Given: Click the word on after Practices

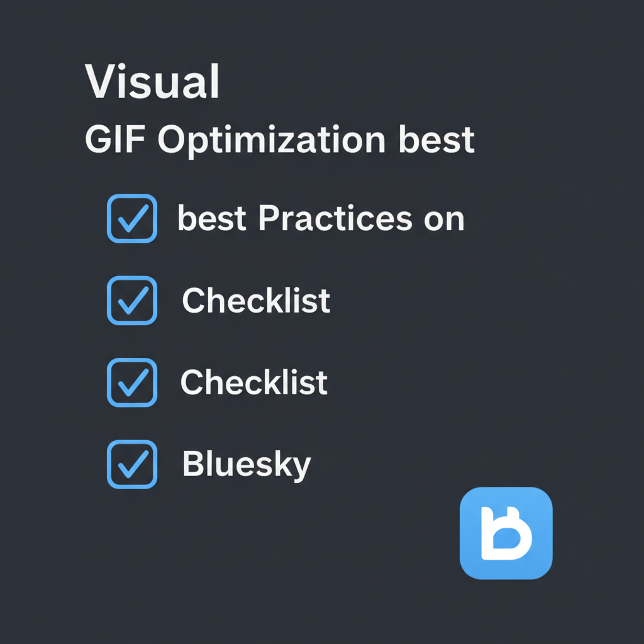Looking at the screenshot, I should (x=444, y=221).
